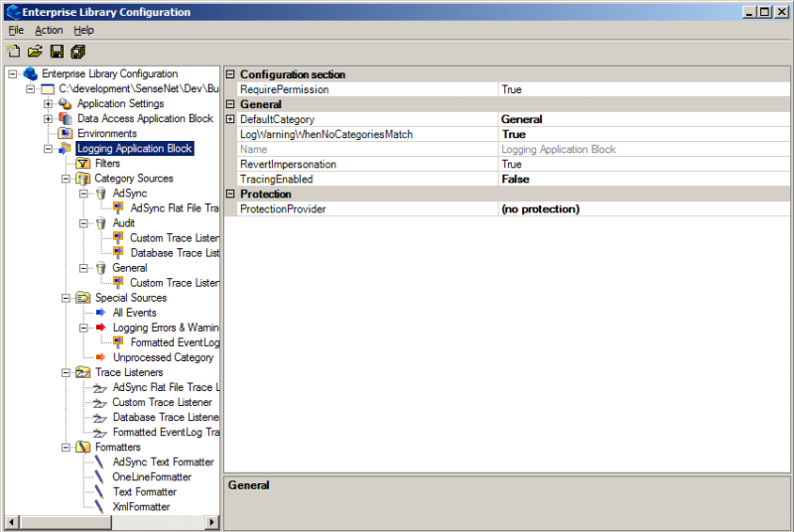Screen dimensions: 794x532
Task: Click the red arrow Logging Errors icon
Action: 101,328
